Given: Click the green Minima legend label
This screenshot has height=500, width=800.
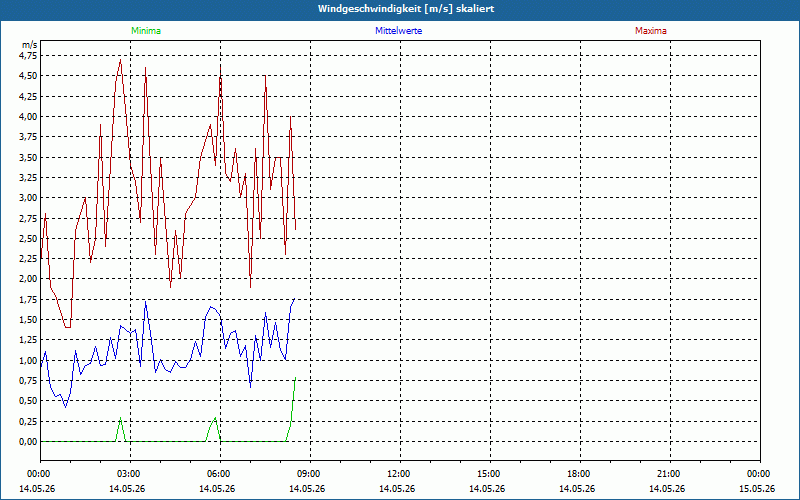Looking at the screenshot, I should coord(146,31).
